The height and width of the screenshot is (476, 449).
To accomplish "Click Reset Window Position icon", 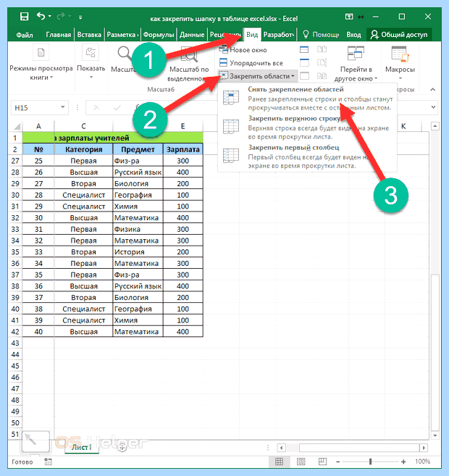I will coord(322,75).
